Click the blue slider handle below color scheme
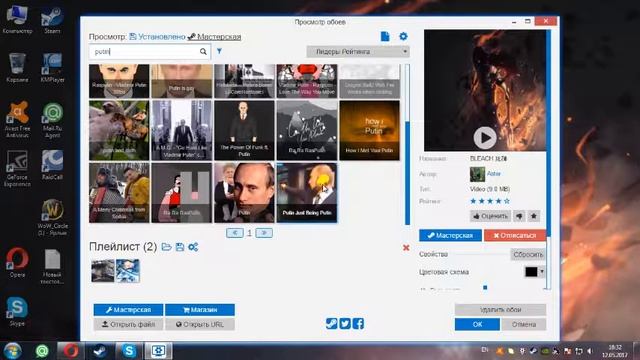Screen dimensions: 640x360 [x=485, y=287]
